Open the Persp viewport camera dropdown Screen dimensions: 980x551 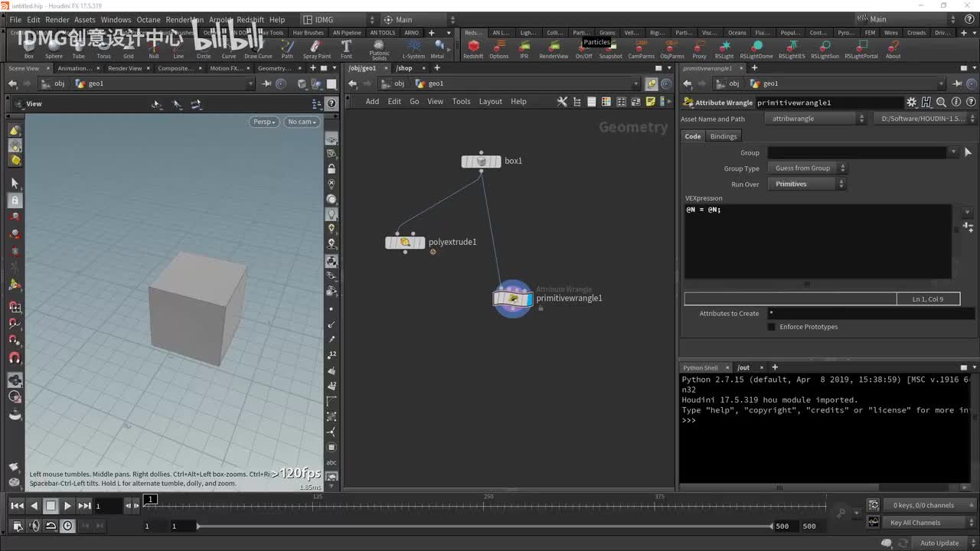click(263, 122)
